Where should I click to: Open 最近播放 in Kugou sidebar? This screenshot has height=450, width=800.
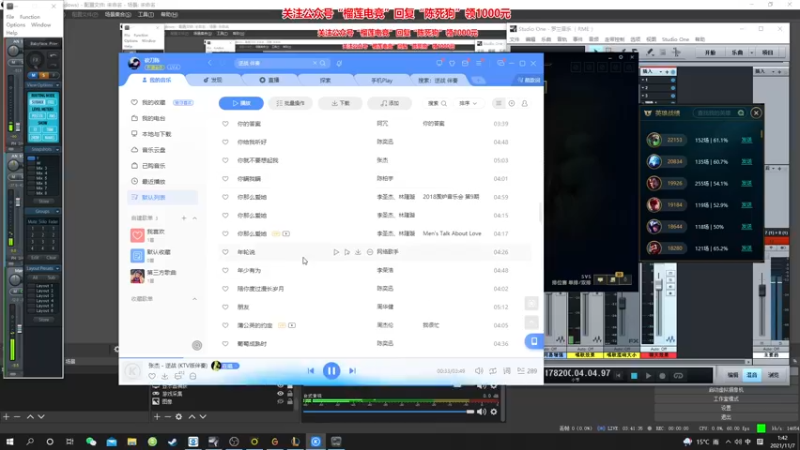(x=154, y=182)
